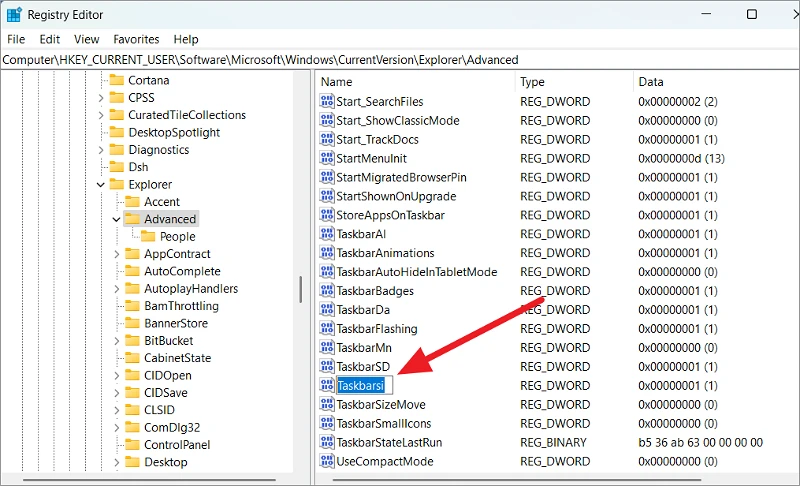Open the File menu

click(16, 39)
